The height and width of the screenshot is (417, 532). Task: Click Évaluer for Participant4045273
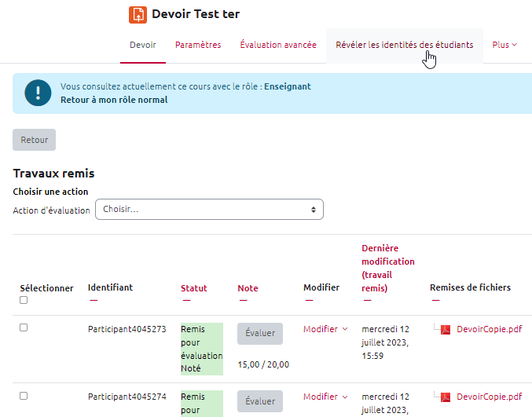(260, 333)
